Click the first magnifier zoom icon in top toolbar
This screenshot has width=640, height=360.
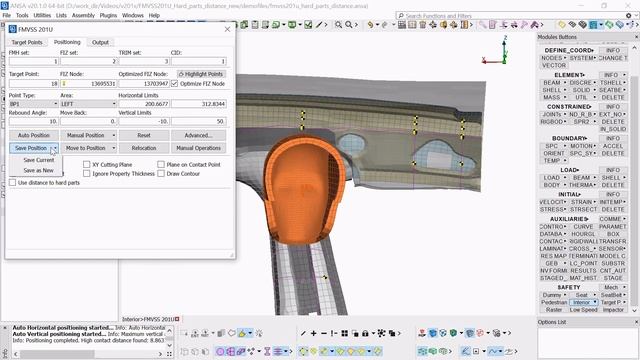coord(338,25)
